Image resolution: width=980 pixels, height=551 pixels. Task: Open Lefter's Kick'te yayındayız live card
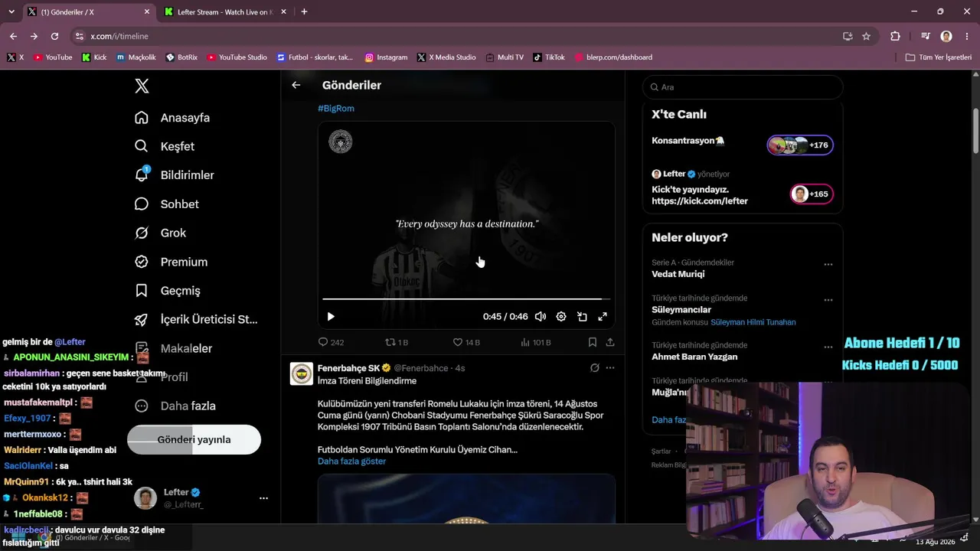[743, 187]
